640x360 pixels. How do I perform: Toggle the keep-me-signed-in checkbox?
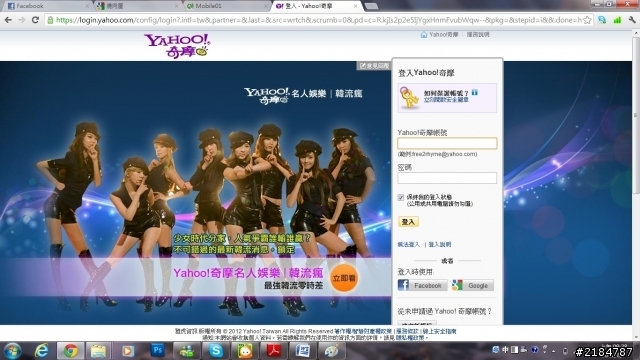coord(401,198)
